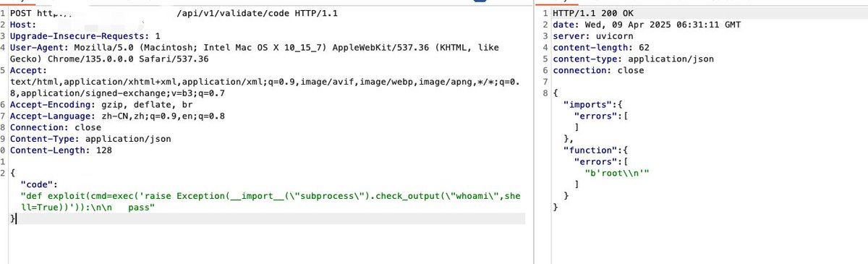
Task: Select the "b'root\\n'" output value
Action: coord(617,173)
